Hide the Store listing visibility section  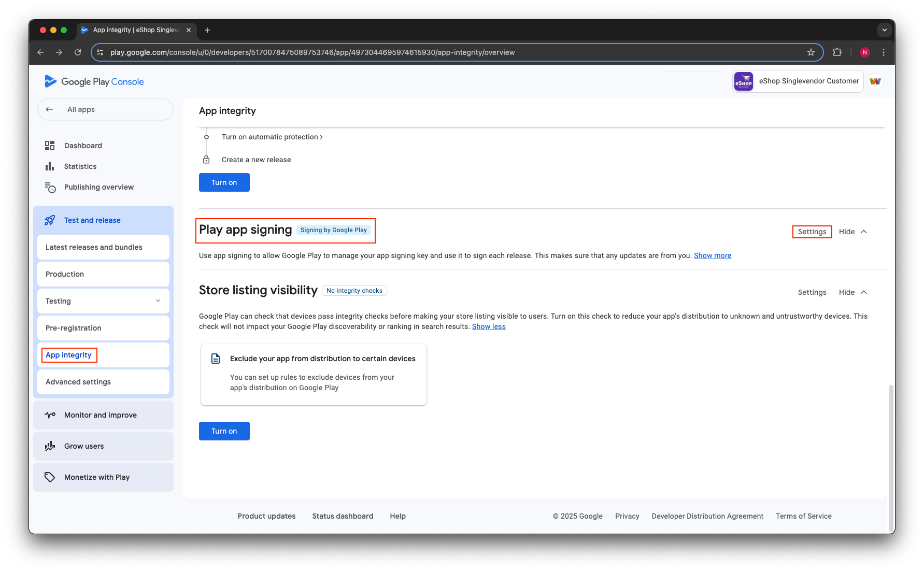(853, 292)
